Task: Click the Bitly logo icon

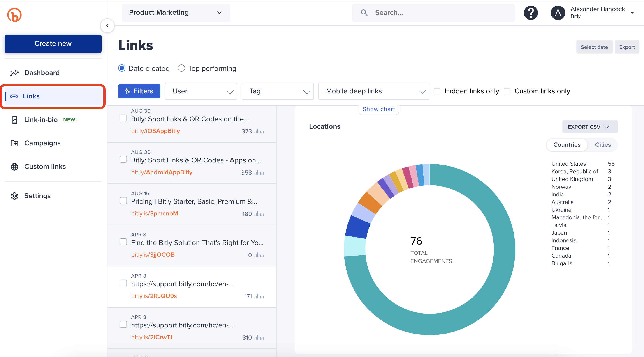Action: [14, 15]
